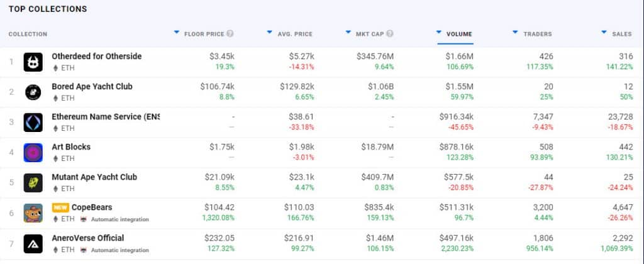Select the 956.14% traders change
644x264 pixels.
540,248
